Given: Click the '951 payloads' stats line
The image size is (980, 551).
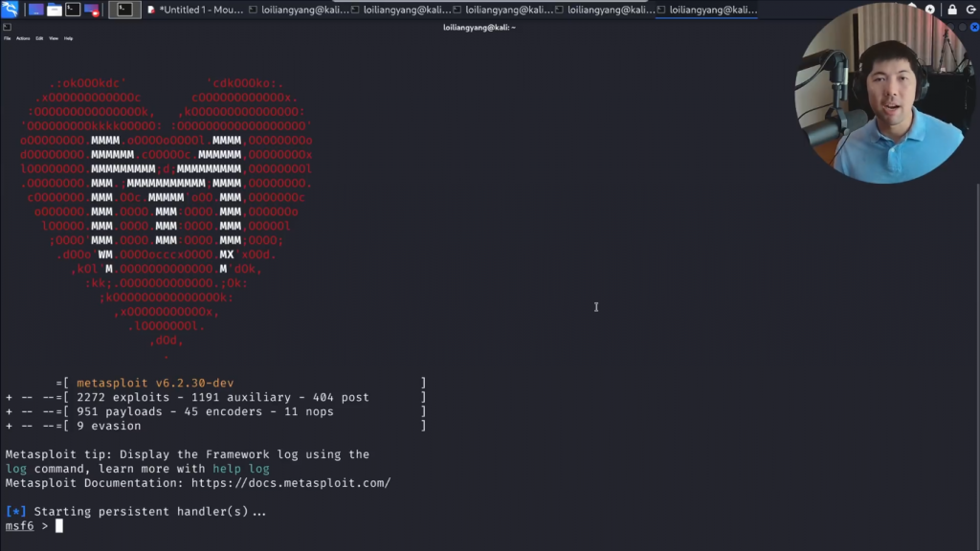Looking at the screenshot, I should (215, 411).
